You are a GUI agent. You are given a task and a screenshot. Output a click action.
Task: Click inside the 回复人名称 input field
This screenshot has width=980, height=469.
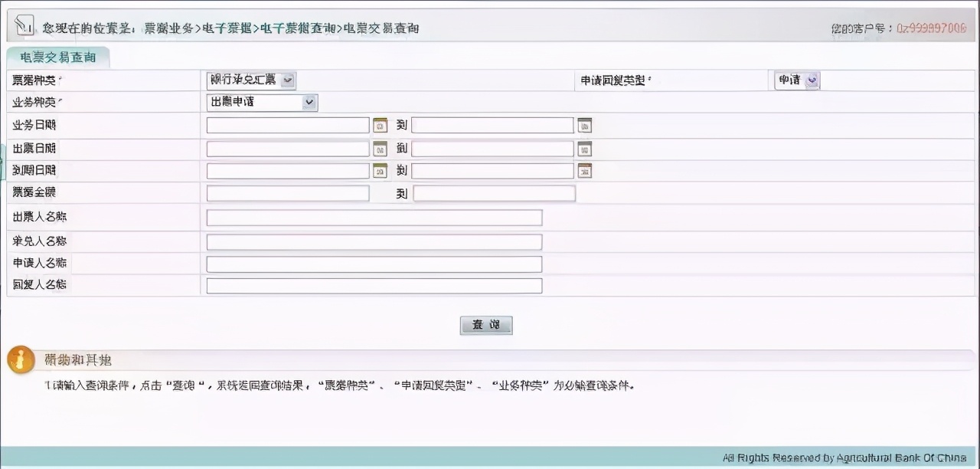click(374, 286)
